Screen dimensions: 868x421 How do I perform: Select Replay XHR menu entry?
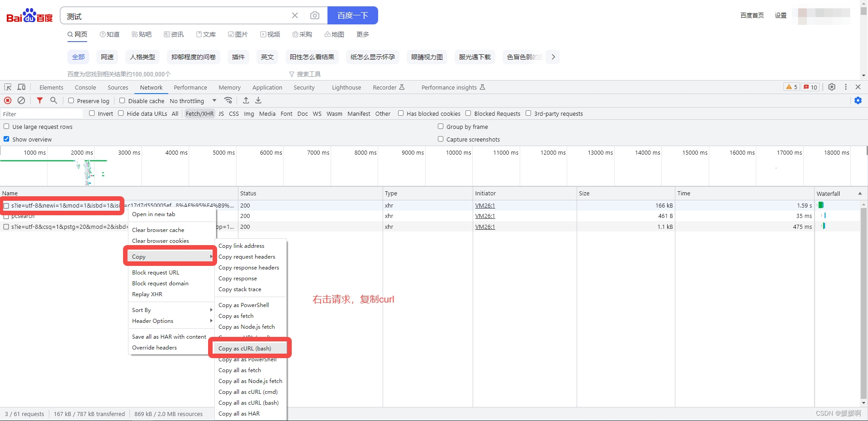pos(171,294)
